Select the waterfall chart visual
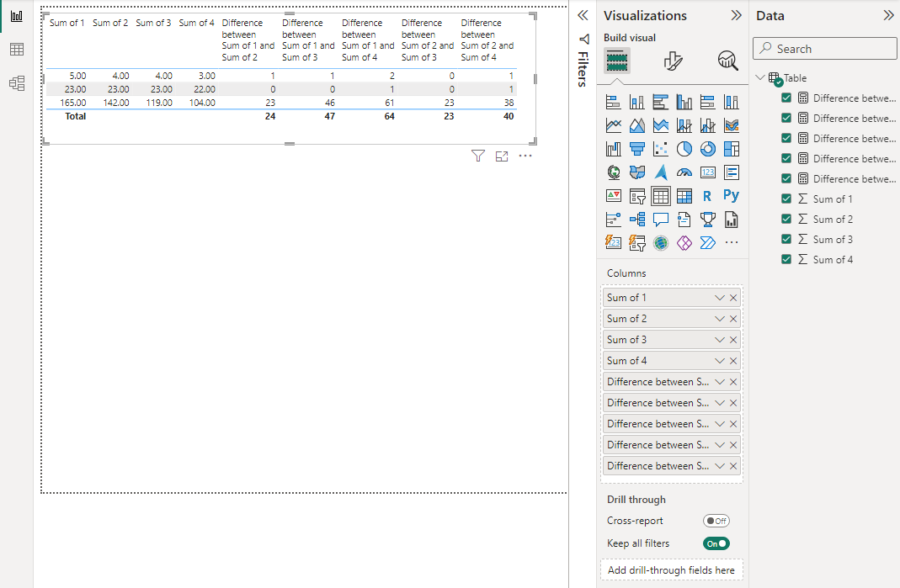900x588 pixels. point(614,149)
